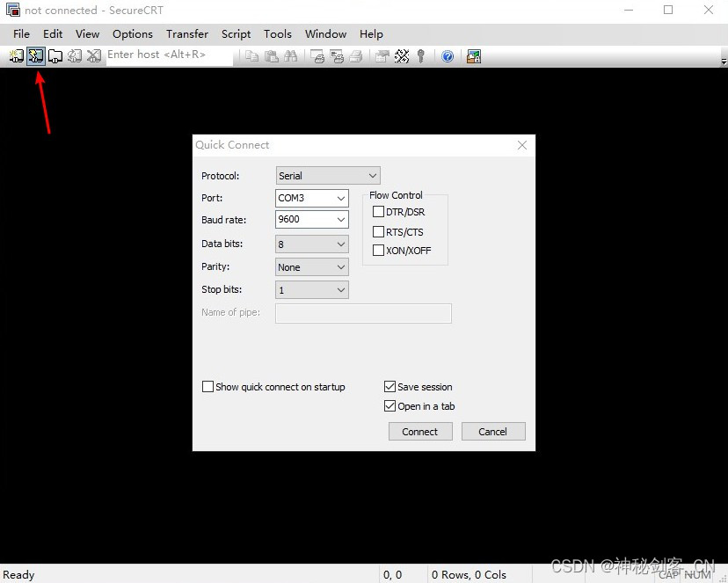Open the Parity dropdown showing None
Viewport: 728px width, 583px height.
coord(312,267)
